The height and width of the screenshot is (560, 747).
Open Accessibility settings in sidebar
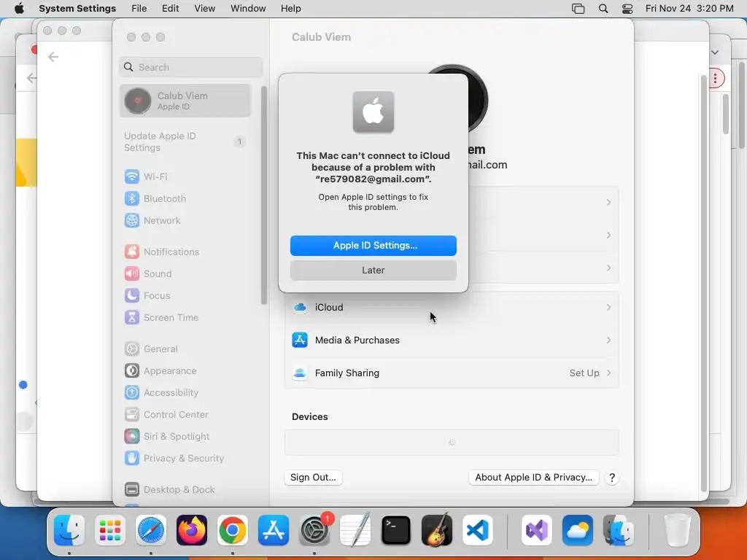[186, 393]
